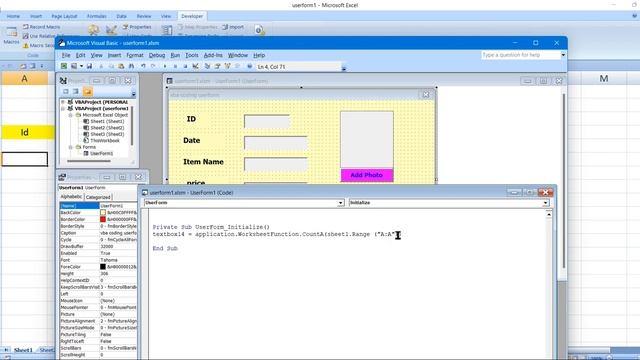Open the File menu in VBA editor
Image resolution: width=640 pixels, height=360 pixels.
(x=66, y=55)
